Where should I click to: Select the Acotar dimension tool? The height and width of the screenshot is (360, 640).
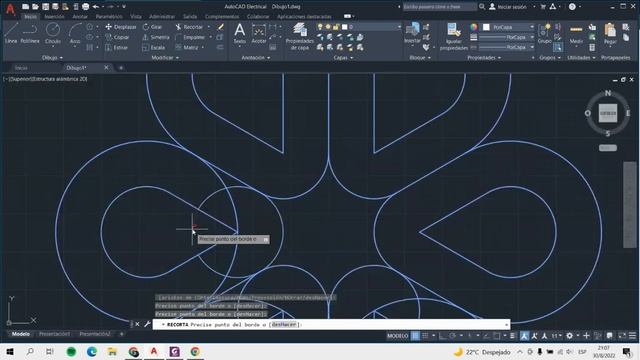pos(259,33)
